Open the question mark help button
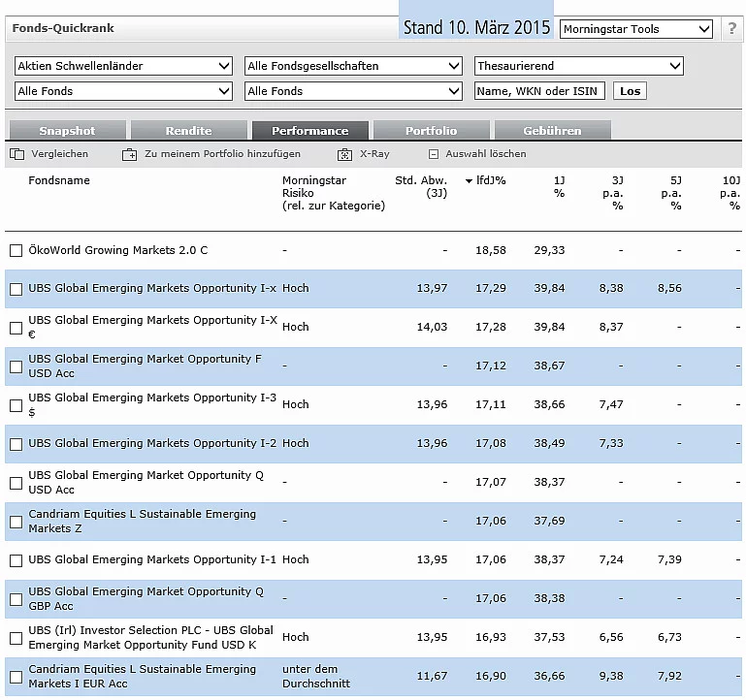The width and height of the screenshot is (746, 700). [x=732, y=28]
